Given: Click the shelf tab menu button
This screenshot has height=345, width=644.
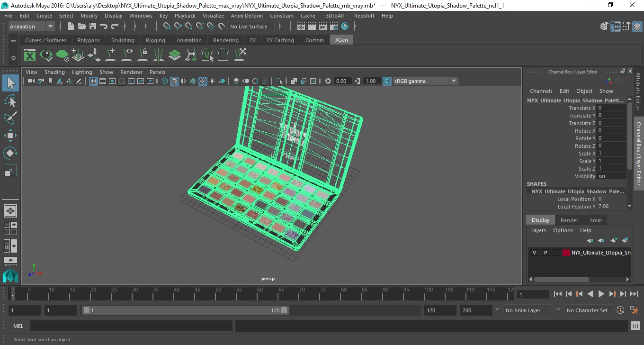Looking at the screenshot, I should click(x=13, y=41).
